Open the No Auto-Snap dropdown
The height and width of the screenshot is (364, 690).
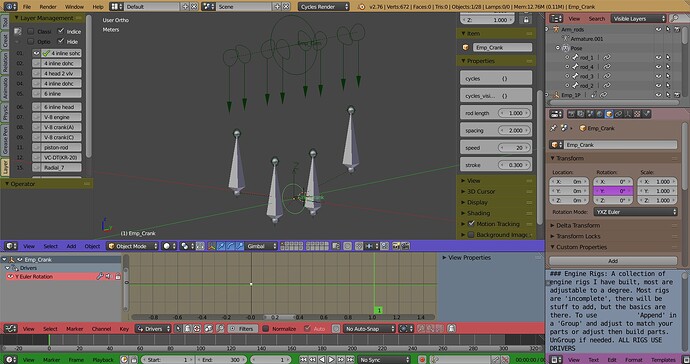pyautogui.click(x=370, y=328)
